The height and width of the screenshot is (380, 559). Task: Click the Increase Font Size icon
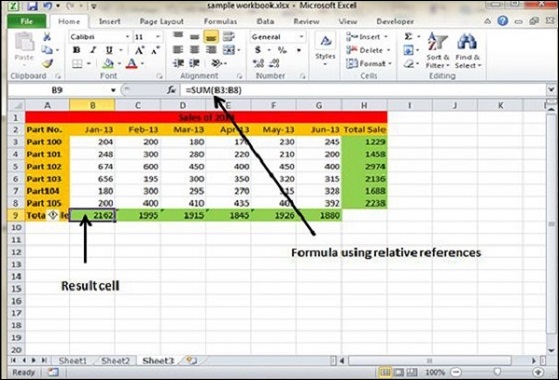(x=139, y=50)
